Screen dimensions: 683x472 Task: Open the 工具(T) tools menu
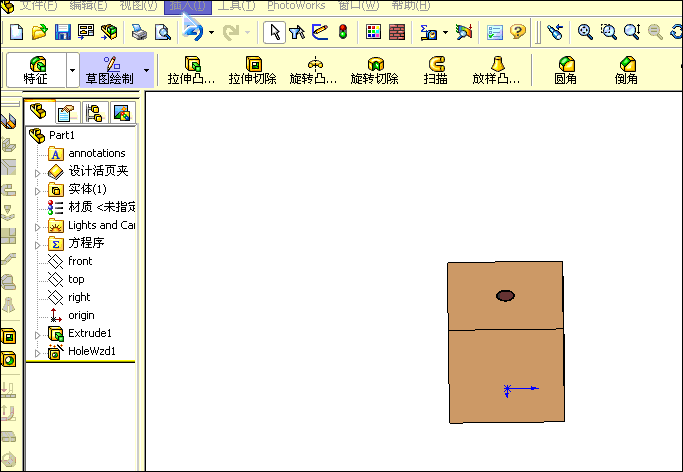237,6
